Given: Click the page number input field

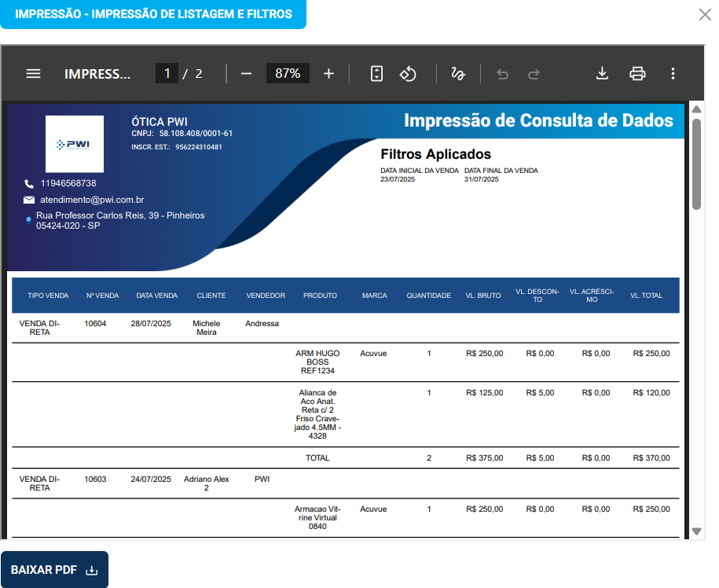Looking at the screenshot, I should click(167, 74).
